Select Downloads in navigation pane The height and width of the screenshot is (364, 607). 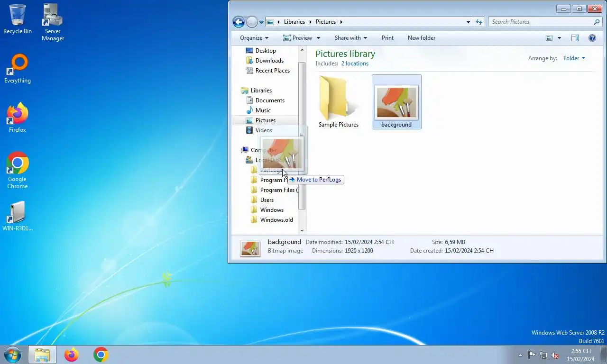click(269, 61)
